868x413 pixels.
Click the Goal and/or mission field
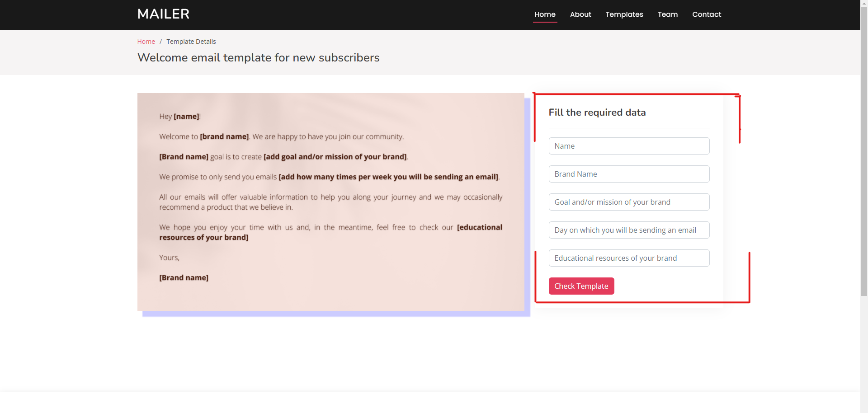click(x=629, y=202)
